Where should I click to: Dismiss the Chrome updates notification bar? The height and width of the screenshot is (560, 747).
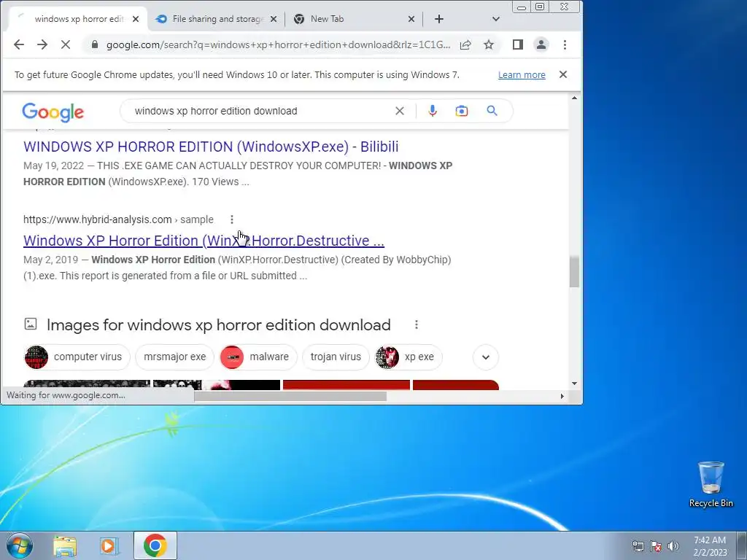coord(563,75)
